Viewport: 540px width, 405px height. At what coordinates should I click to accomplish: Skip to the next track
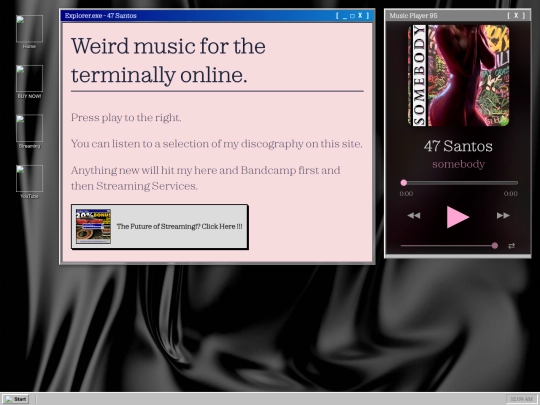[503, 216]
